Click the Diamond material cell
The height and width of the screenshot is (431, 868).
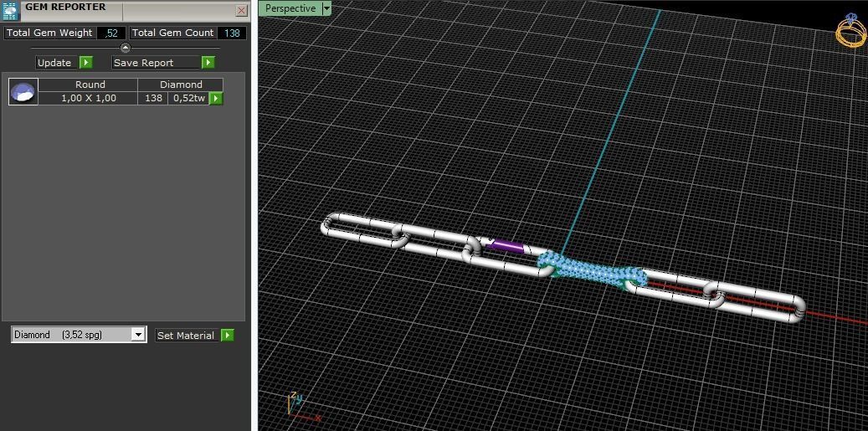coord(181,85)
